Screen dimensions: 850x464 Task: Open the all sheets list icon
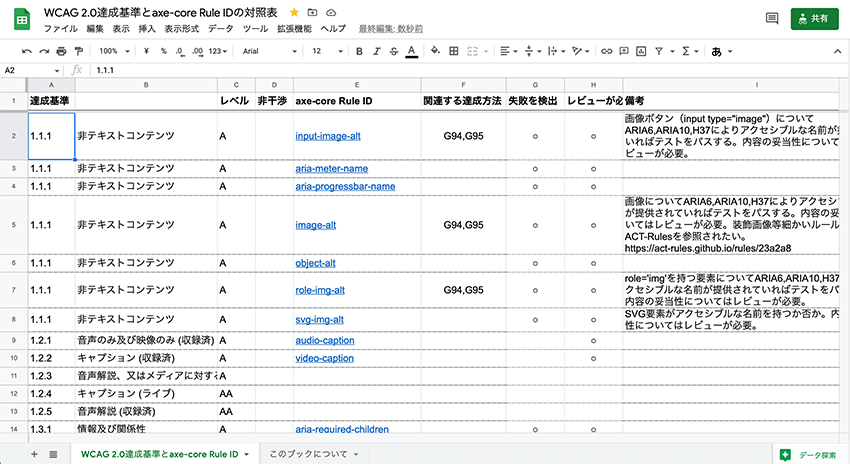53,454
